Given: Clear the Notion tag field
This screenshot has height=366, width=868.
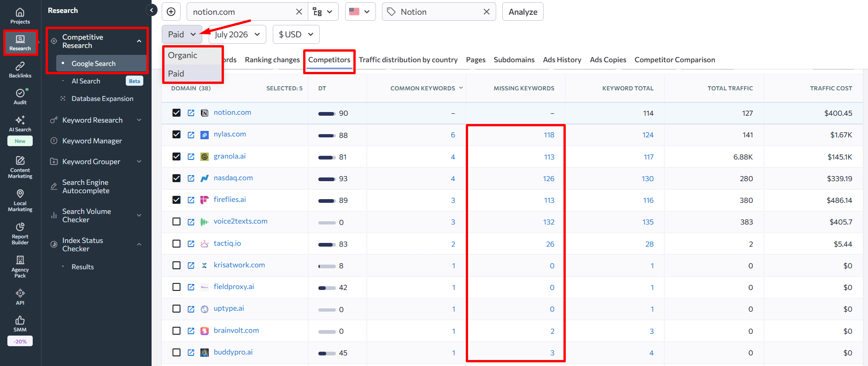Looking at the screenshot, I should click(x=487, y=12).
